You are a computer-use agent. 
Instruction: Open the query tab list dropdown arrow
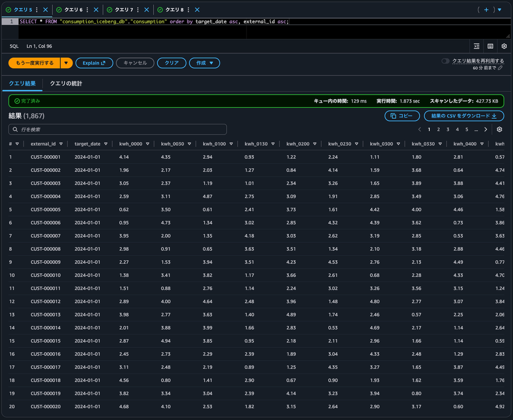coord(499,10)
